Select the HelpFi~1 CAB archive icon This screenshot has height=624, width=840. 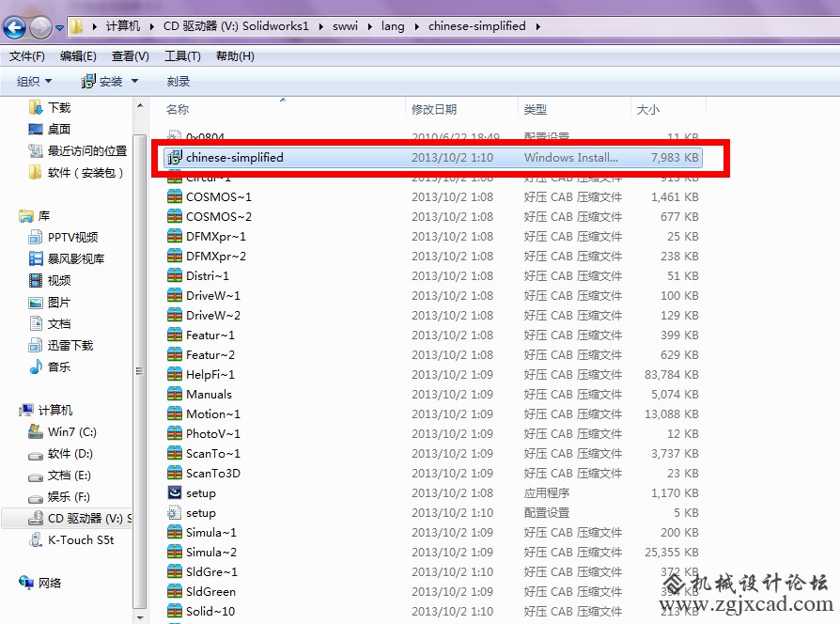(175, 374)
